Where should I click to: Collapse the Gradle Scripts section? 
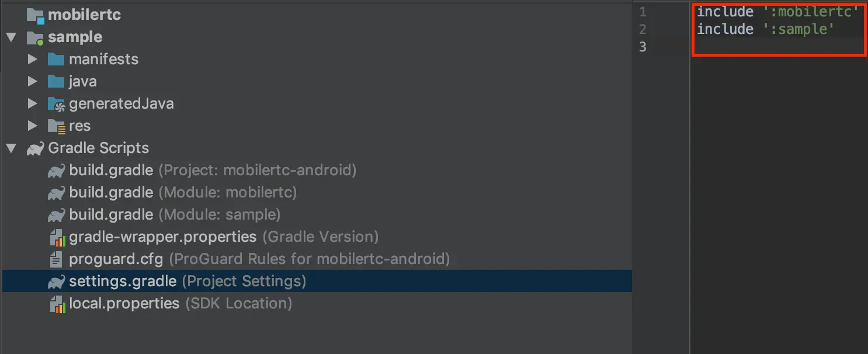click(11, 148)
